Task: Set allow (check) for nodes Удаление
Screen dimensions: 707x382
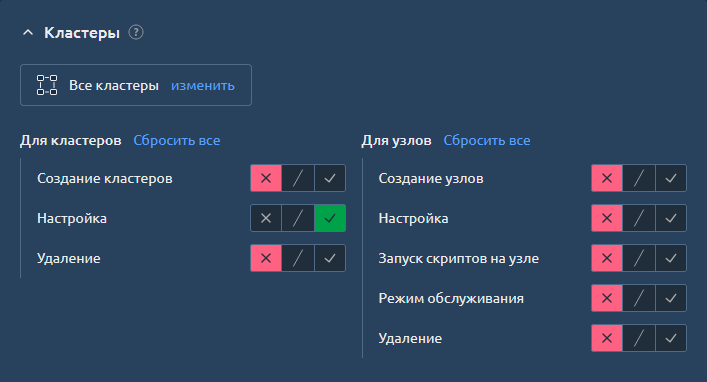Action: pyautogui.click(x=671, y=338)
